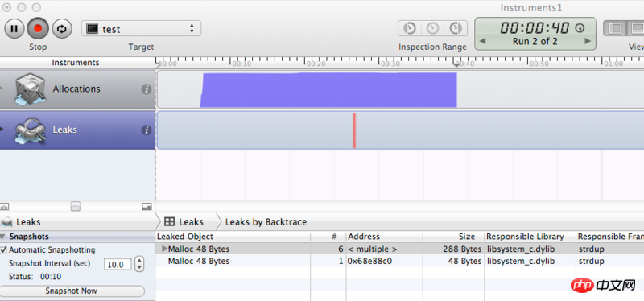Adjust the track zoom slider thumb
This screenshot has width=644, height=301.
coord(75,206)
